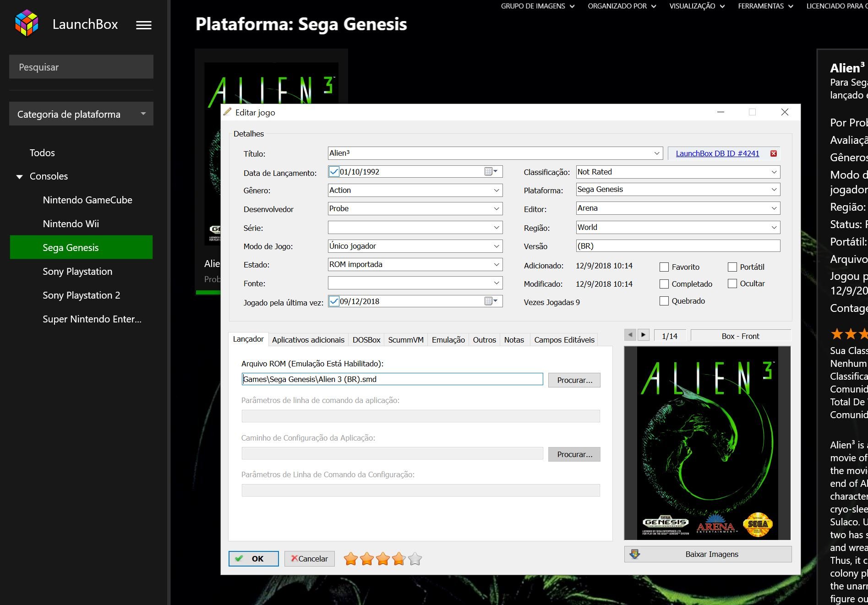The image size is (868, 605).
Task: Open the Região dropdown
Action: point(774,228)
